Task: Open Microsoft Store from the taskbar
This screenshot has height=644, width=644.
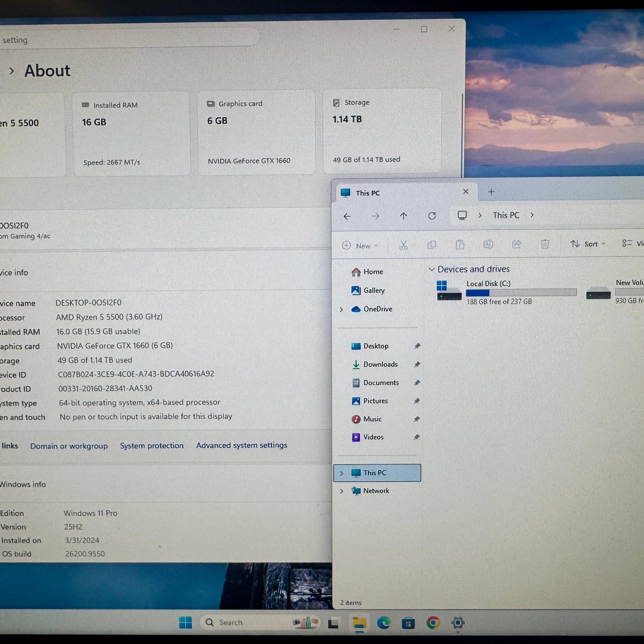Action: click(x=408, y=623)
